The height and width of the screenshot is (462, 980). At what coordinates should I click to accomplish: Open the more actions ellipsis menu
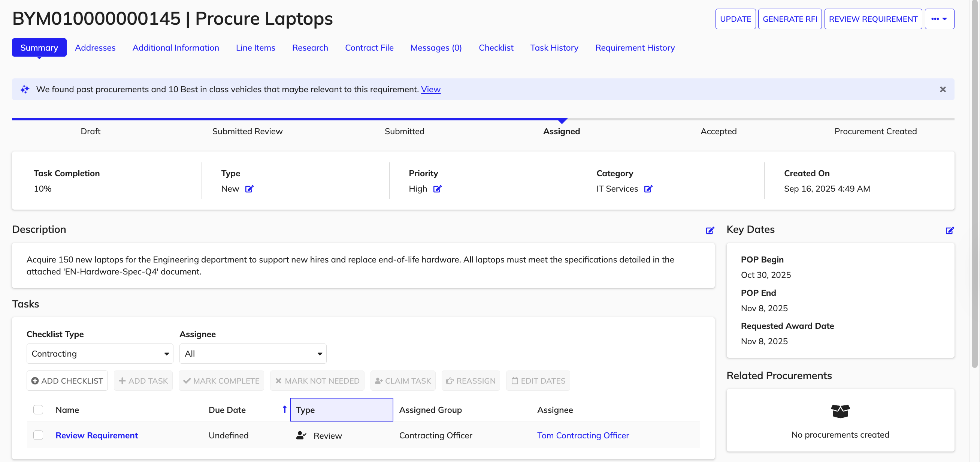[939, 19]
